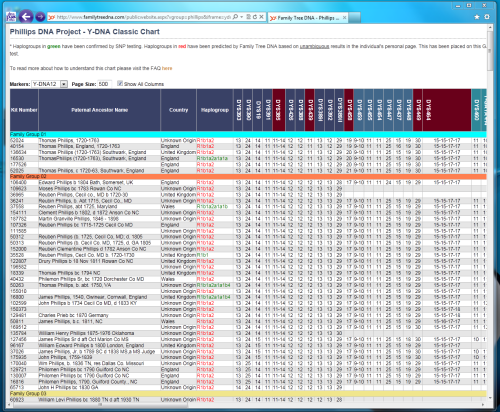The width and height of the screenshot is (500, 412).
Task: Click the horizontal scrollbar right arrow
Action: pyautogui.click(x=484, y=405)
